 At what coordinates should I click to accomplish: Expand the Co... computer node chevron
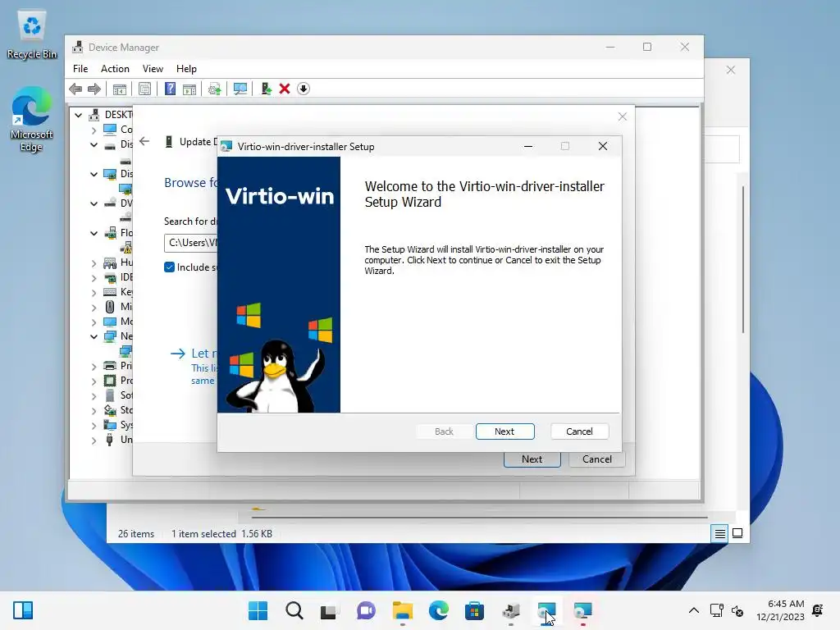[x=94, y=130]
